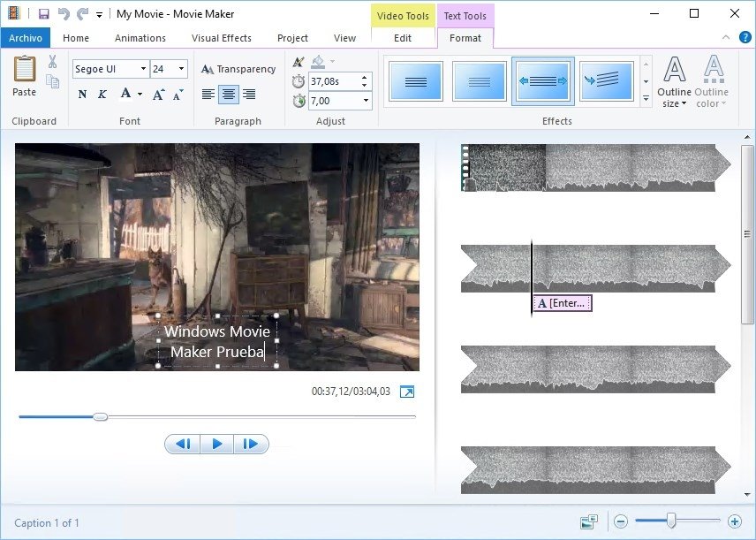This screenshot has width=756, height=540.
Task: Select the second faded text effect thumbnail
Action: point(480,81)
